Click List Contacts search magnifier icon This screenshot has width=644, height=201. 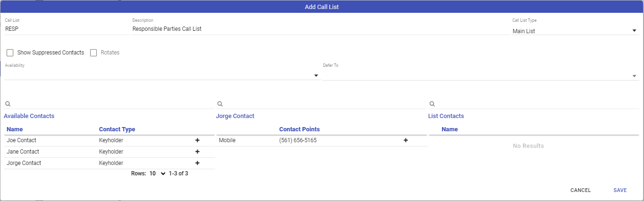432,104
